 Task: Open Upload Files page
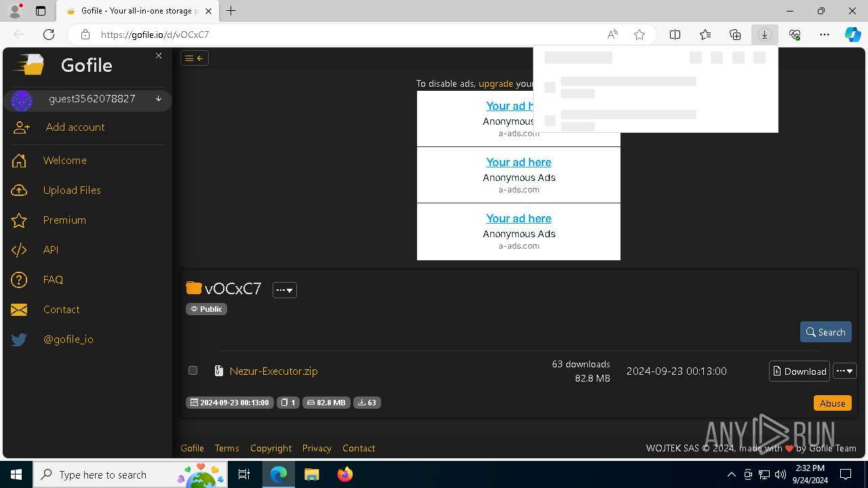[72, 190]
